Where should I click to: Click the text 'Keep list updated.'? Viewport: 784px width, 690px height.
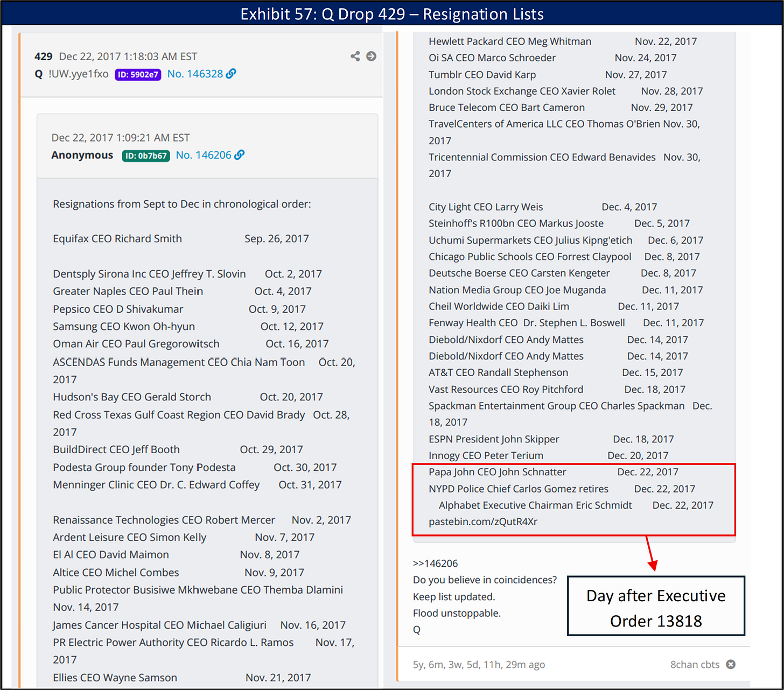[x=454, y=597]
